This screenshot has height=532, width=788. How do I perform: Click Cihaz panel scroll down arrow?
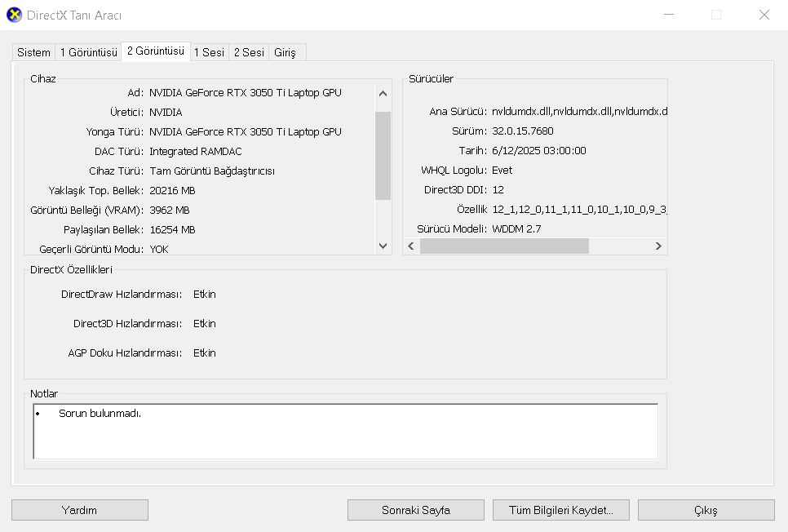[383, 246]
